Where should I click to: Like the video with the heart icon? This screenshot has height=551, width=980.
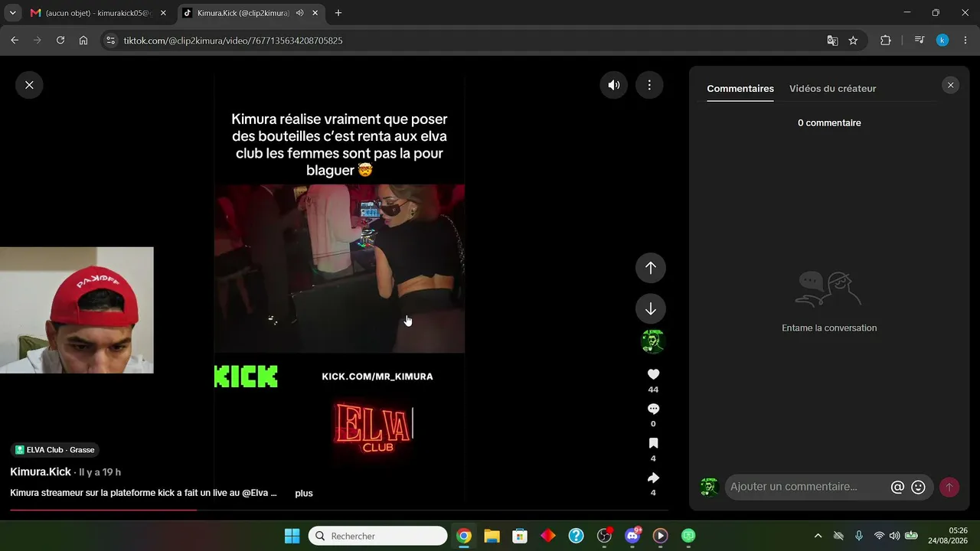tap(653, 374)
